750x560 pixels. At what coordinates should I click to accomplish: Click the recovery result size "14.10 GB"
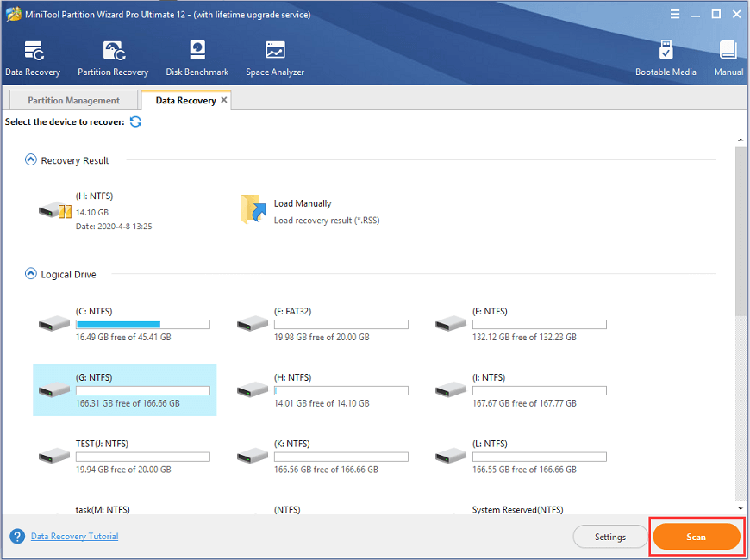92,212
